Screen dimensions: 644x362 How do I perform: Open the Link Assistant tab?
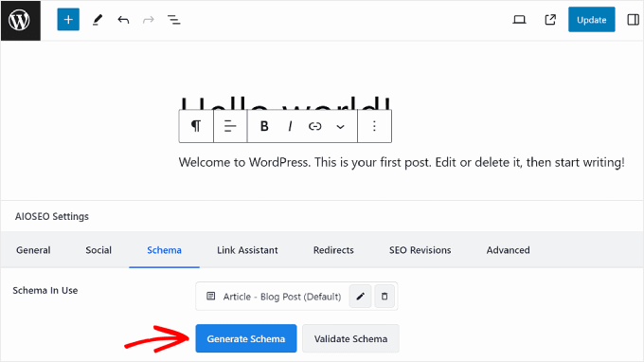pos(247,250)
